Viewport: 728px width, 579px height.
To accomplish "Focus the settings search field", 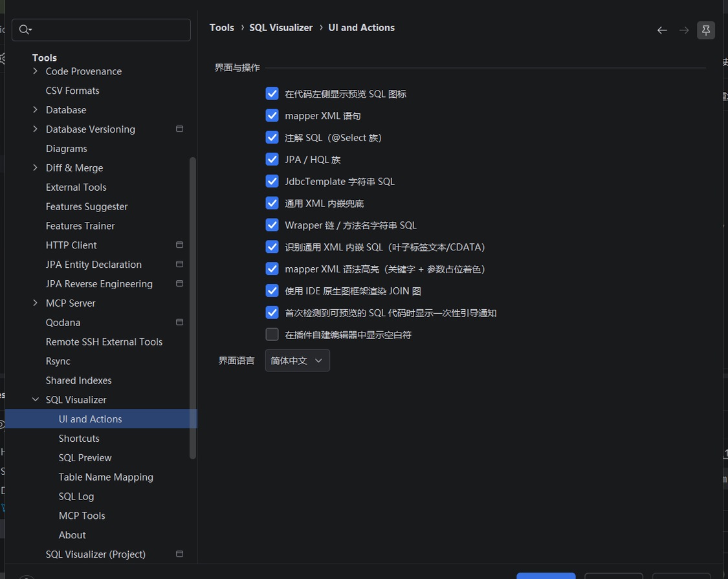I will point(101,30).
